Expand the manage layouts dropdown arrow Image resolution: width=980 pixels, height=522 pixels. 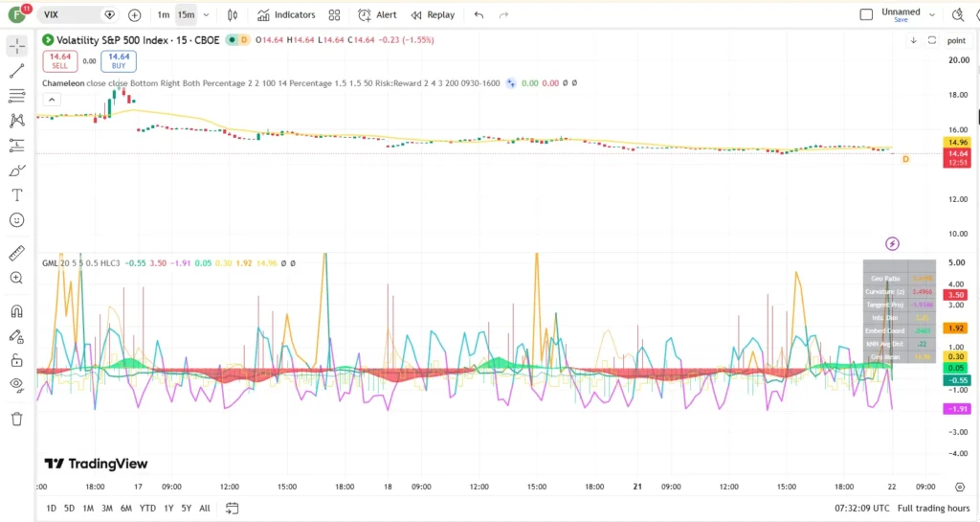pyautogui.click(x=932, y=14)
